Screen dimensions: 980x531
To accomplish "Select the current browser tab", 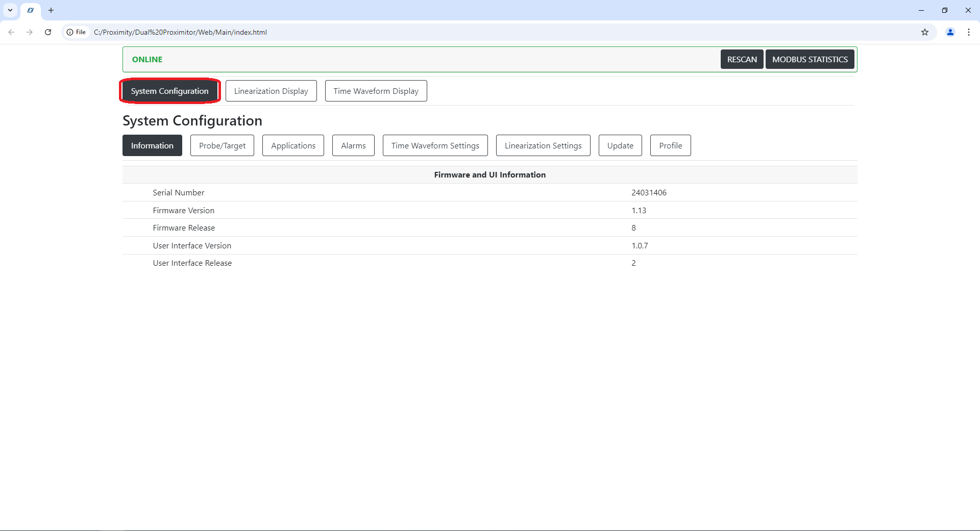I will 31,10.
